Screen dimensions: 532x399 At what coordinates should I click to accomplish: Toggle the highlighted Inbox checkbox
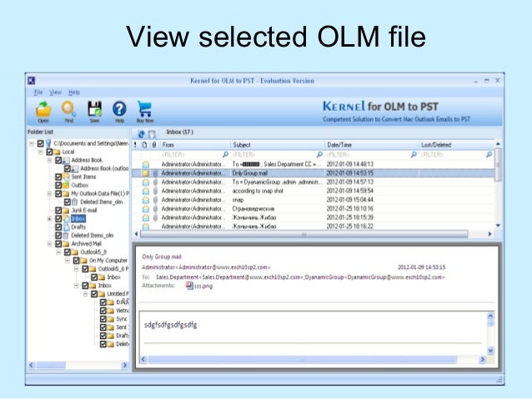click(58, 218)
